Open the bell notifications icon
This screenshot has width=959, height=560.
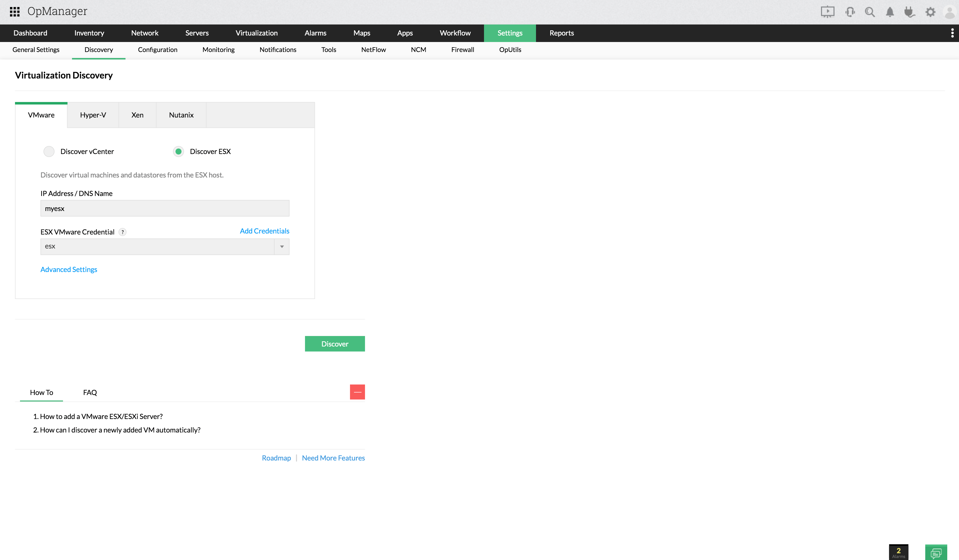click(890, 12)
